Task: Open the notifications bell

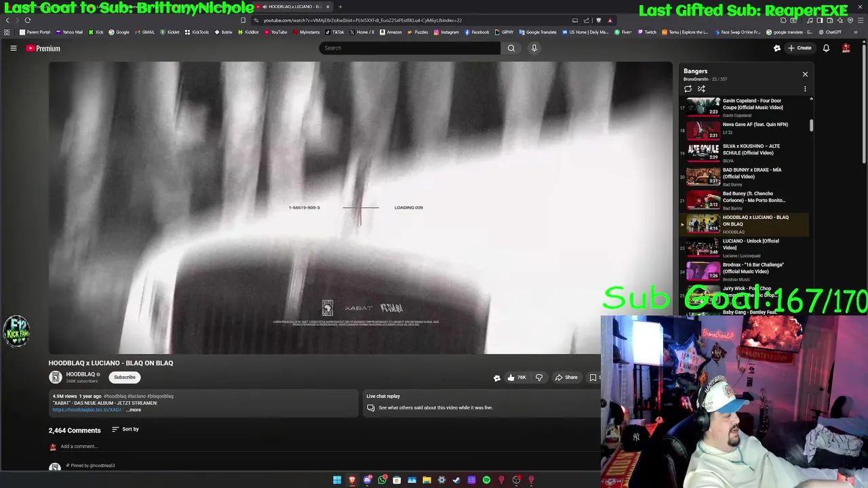Action: (x=826, y=48)
